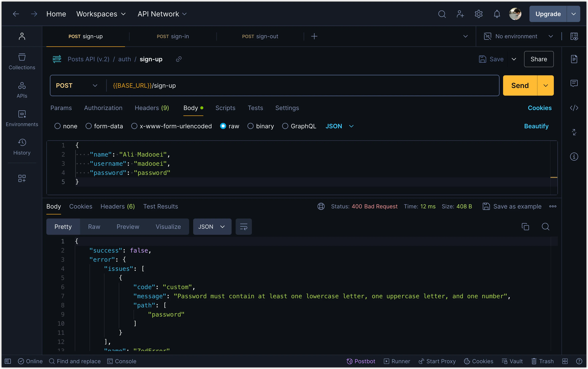The image size is (588, 369).
Task: Open APIs in the sidebar
Action: tap(22, 90)
